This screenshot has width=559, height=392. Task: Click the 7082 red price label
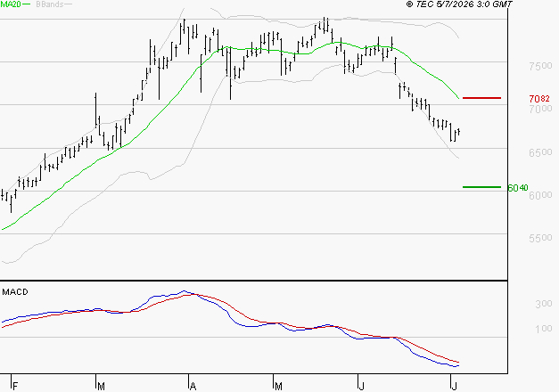pos(539,98)
